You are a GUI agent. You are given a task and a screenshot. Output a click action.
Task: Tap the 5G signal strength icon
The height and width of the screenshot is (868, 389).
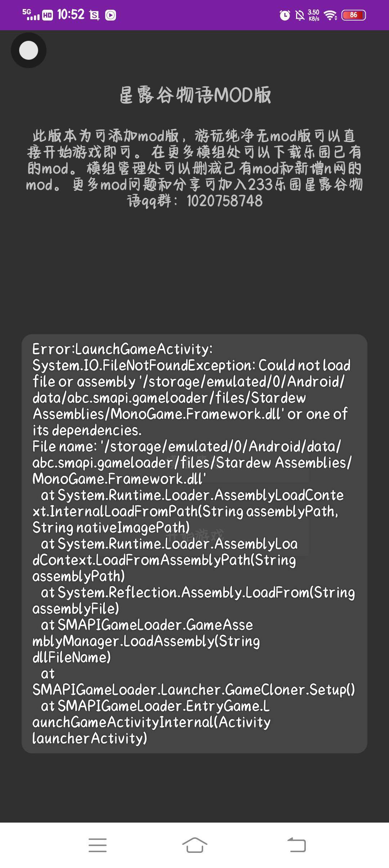(31, 14)
